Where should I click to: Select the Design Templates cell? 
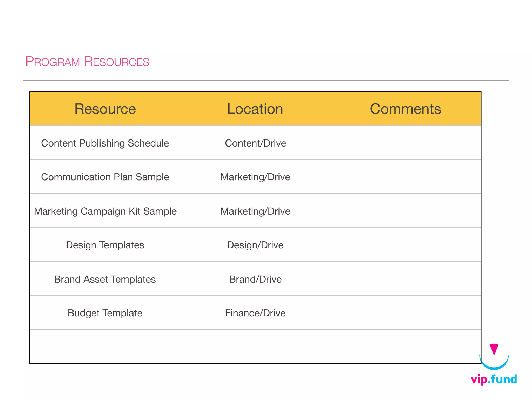coord(105,245)
